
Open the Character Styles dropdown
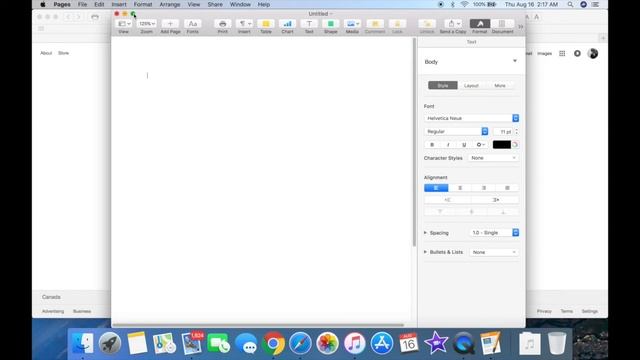pos(493,158)
